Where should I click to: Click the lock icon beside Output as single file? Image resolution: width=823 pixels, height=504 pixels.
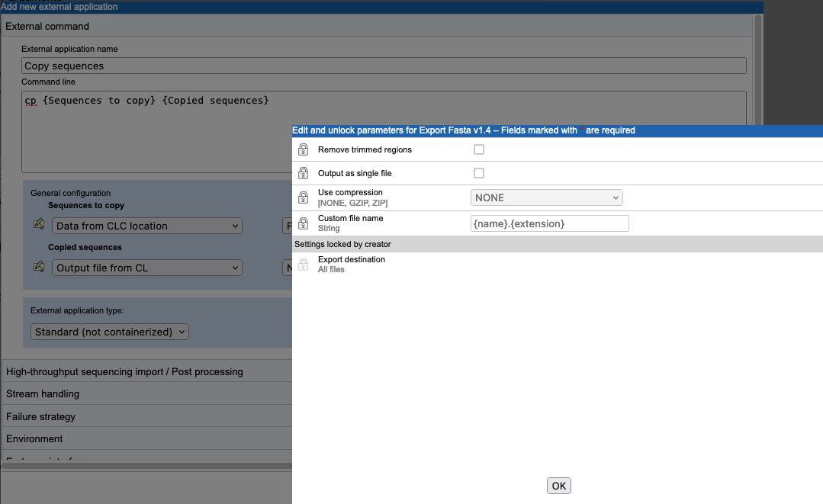tap(303, 173)
